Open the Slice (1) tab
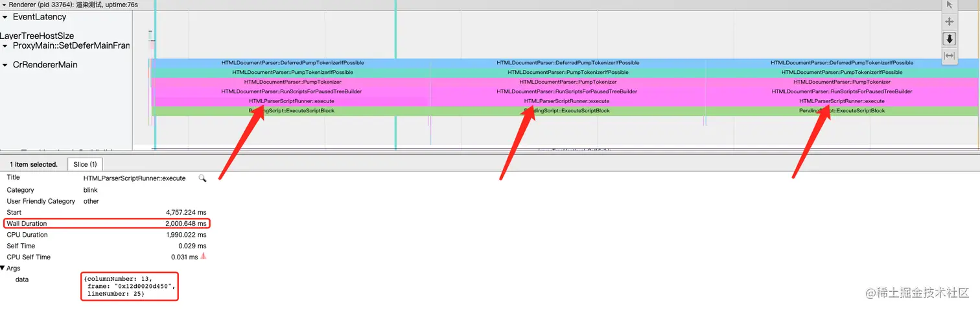Image resolution: width=980 pixels, height=310 pixels. point(85,165)
